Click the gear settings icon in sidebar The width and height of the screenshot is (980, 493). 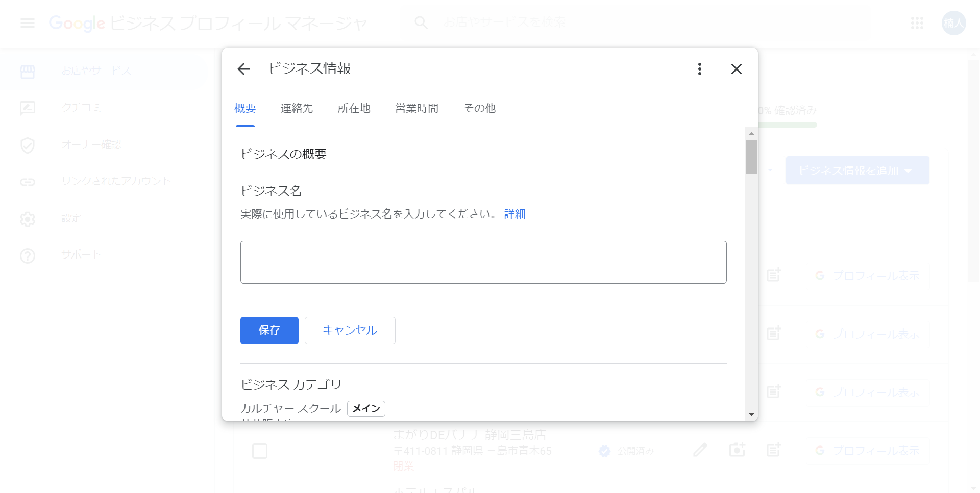28,219
